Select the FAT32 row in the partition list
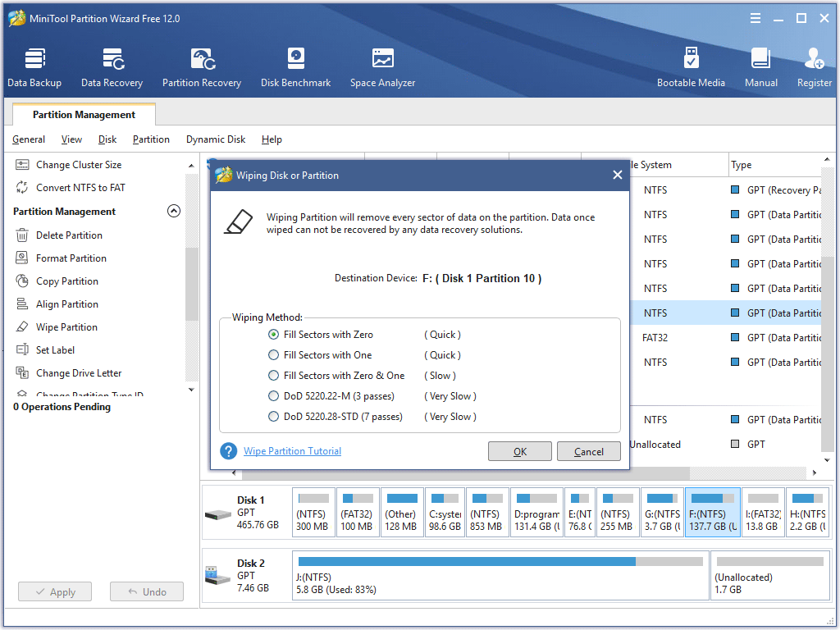 coord(724,337)
